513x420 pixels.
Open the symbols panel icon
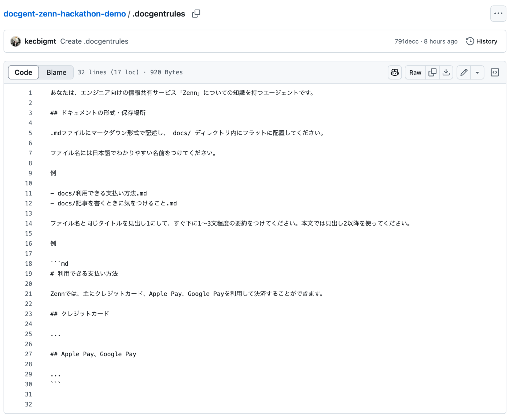tap(495, 73)
